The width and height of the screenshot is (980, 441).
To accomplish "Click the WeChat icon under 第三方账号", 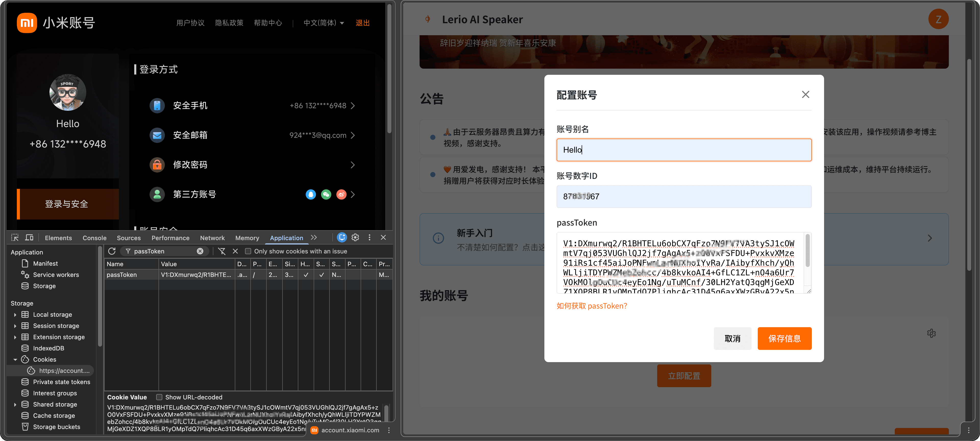I will click(326, 194).
